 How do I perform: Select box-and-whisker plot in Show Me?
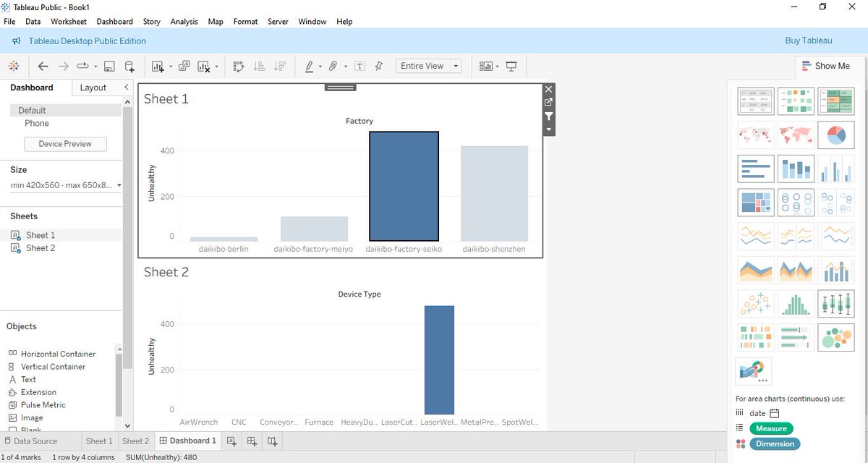coord(836,304)
